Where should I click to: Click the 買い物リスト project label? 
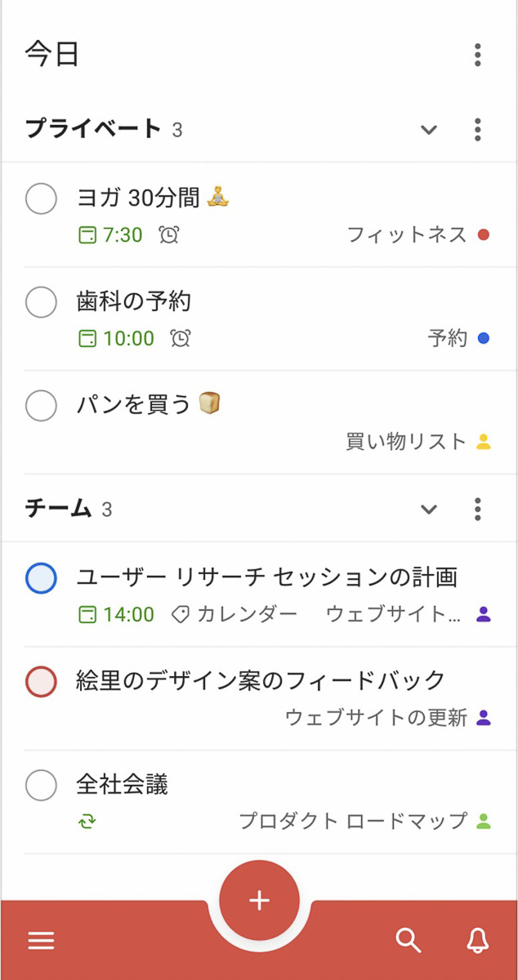pyautogui.click(x=406, y=442)
